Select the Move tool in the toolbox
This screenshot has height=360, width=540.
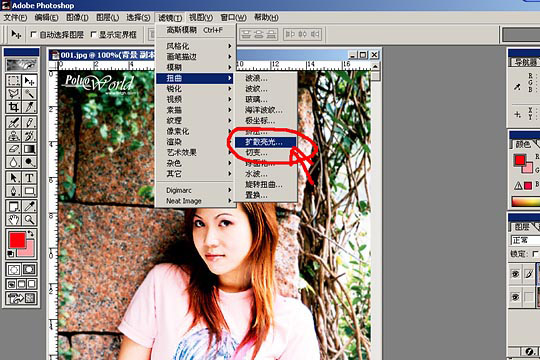point(29,81)
